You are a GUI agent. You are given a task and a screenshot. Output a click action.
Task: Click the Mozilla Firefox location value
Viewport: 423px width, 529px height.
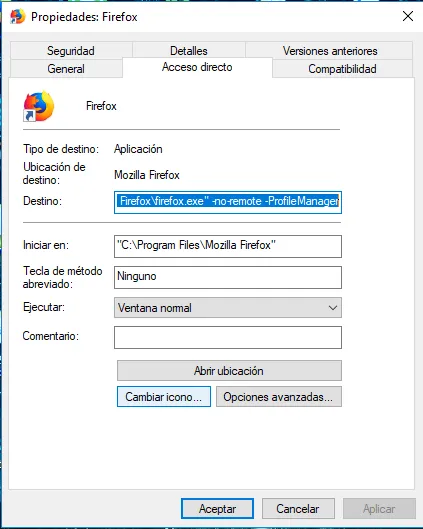click(x=147, y=175)
